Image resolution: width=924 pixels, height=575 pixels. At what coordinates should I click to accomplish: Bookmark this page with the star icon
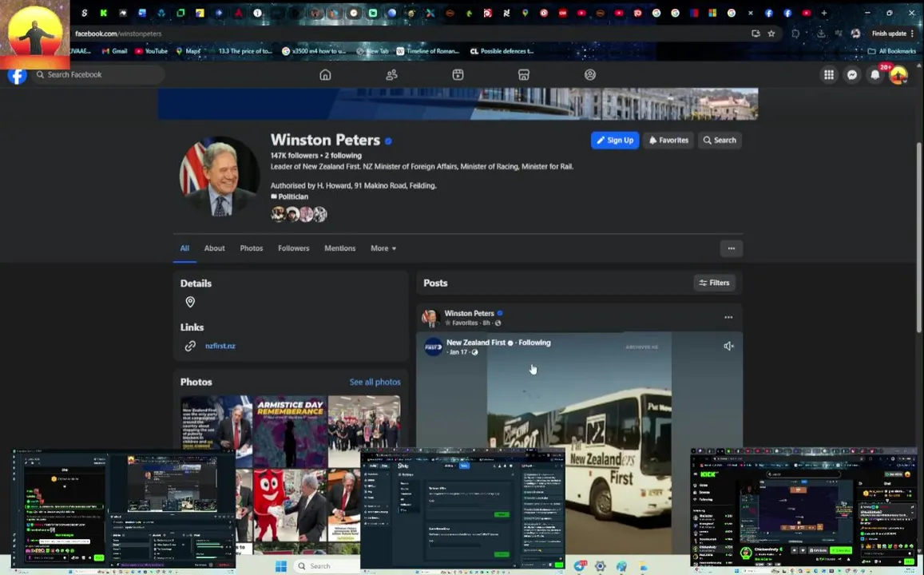(x=771, y=34)
